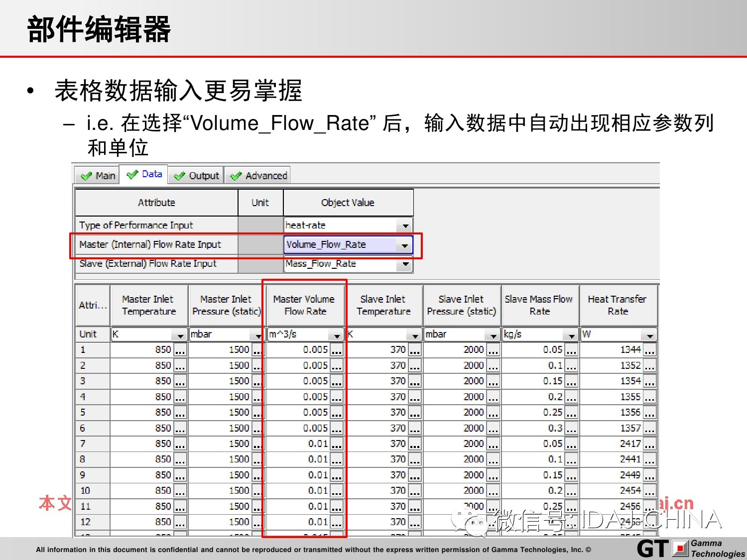
Task: Click ellipsis button beside 2417 in row 7
Action: [649, 444]
